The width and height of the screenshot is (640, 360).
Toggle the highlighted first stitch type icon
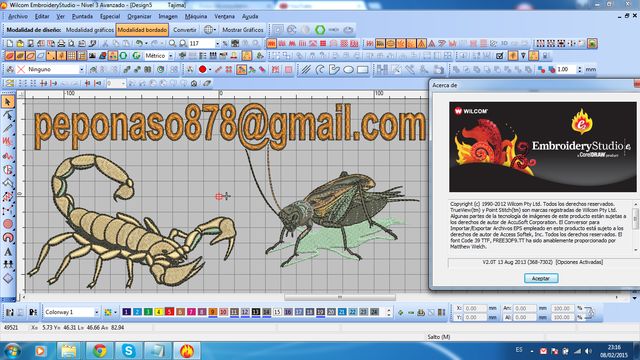click(271, 43)
